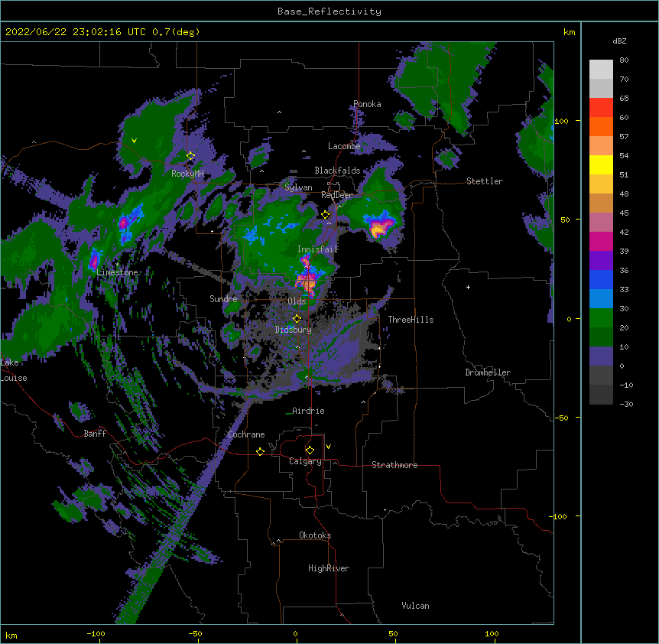Select the bright blue 33-36 dBZ swatch
The width and height of the screenshot is (659, 644).
pos(601,279)
